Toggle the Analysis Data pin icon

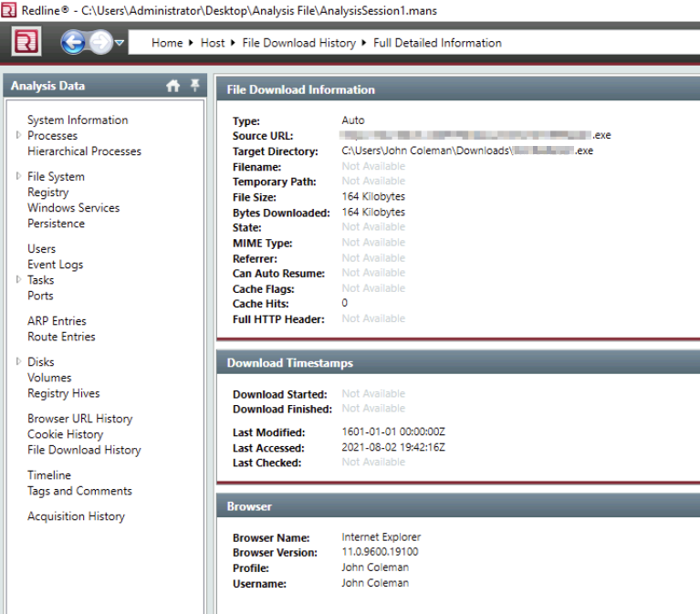point(195,85)
